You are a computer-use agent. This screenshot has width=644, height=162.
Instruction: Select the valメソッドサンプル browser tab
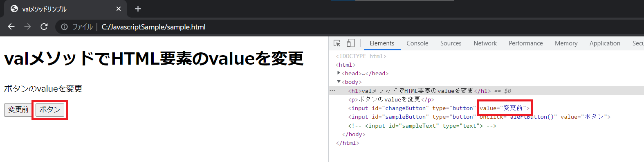click(65, 9)
